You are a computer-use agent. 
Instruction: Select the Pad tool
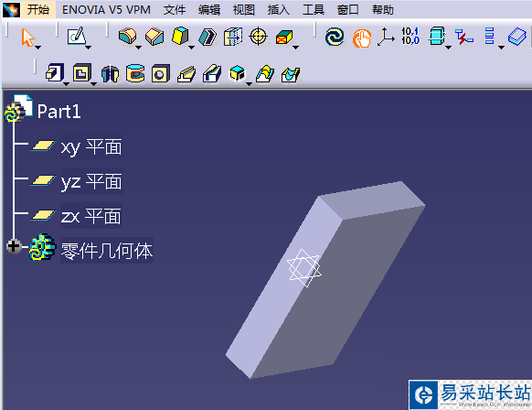click(55, 72)
